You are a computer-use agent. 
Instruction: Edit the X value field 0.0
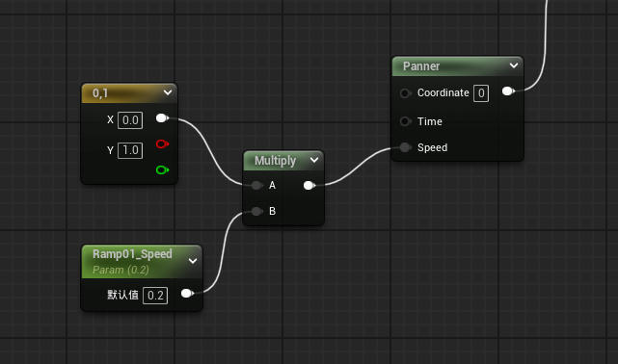pos(130,120)
